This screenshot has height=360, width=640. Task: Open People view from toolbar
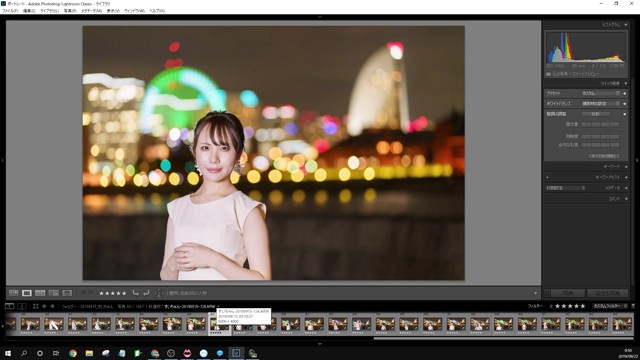67,293
